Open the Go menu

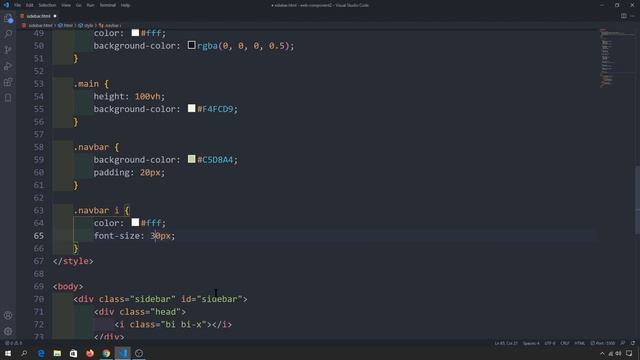(x=78, y=5)
